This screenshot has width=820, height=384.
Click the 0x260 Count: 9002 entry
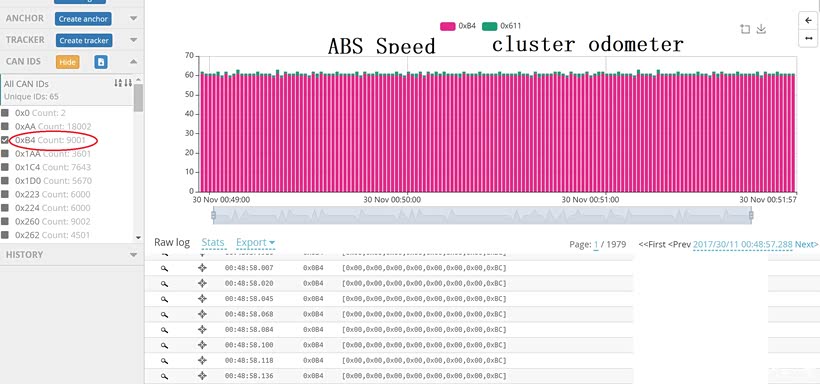pos(52,221)
